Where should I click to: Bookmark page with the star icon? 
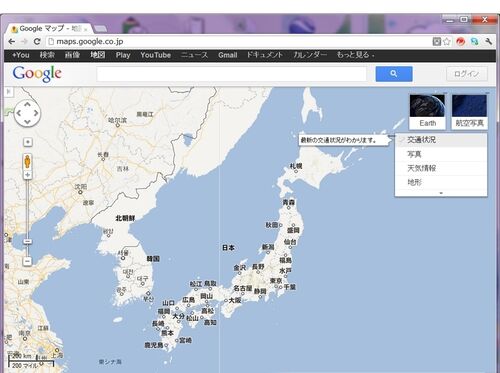[x=447, y=41]
